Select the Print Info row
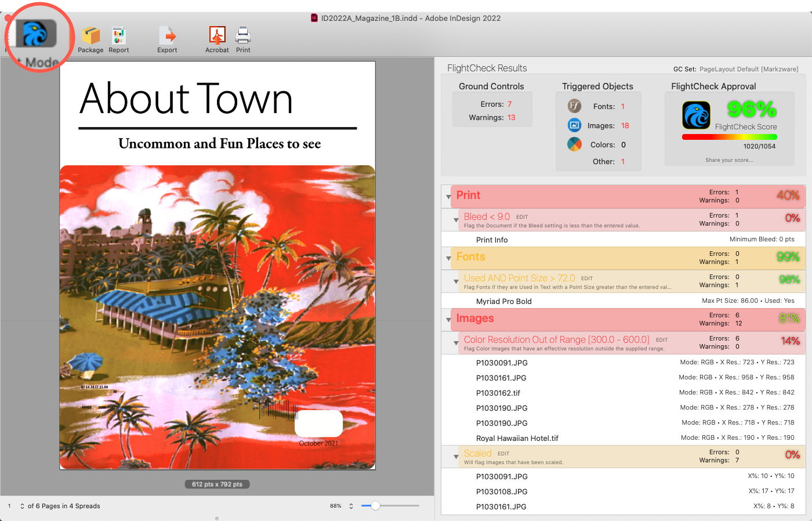Image resolution: width=812 pixels, height=521 pixels. tap(623, 240)
